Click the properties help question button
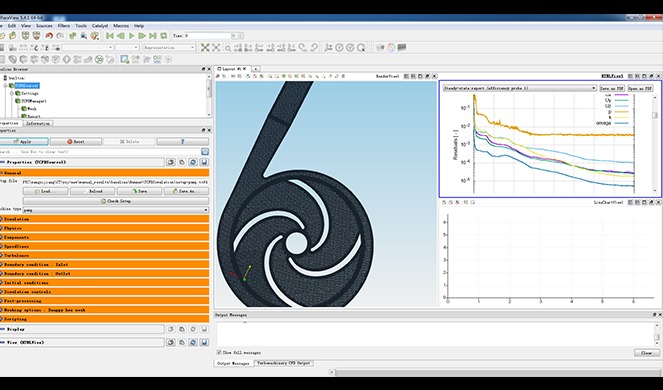The width and height of the screenshot is (663, 390). (x=183, y=142)
